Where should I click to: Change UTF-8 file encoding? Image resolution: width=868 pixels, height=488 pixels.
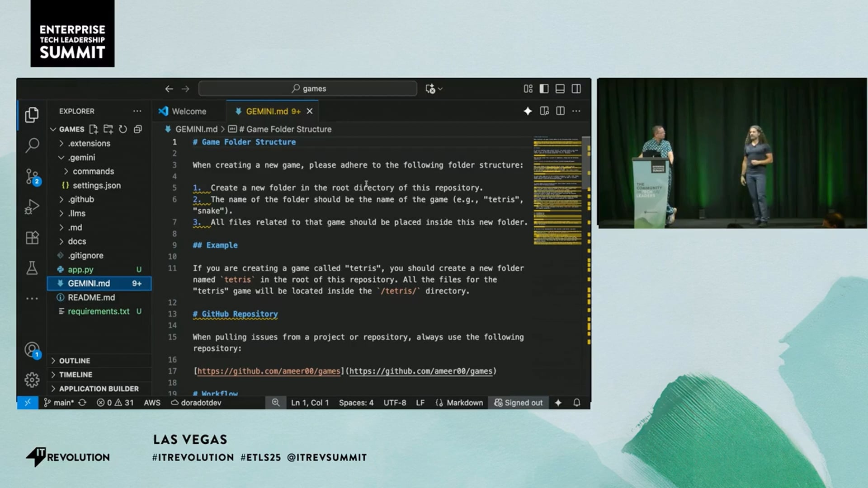[x=395, y=403]
